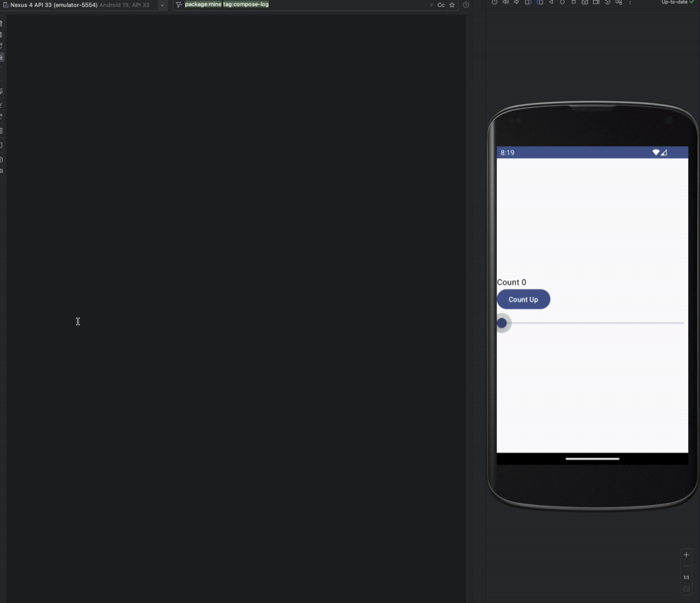
Task: Toggle scroll to the end in Logcat
Action: 1,57
